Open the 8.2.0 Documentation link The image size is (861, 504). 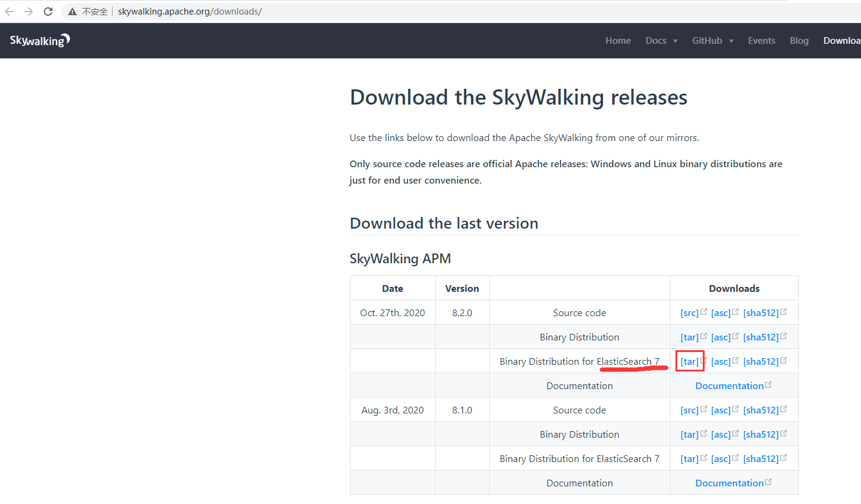coord(730,386)
